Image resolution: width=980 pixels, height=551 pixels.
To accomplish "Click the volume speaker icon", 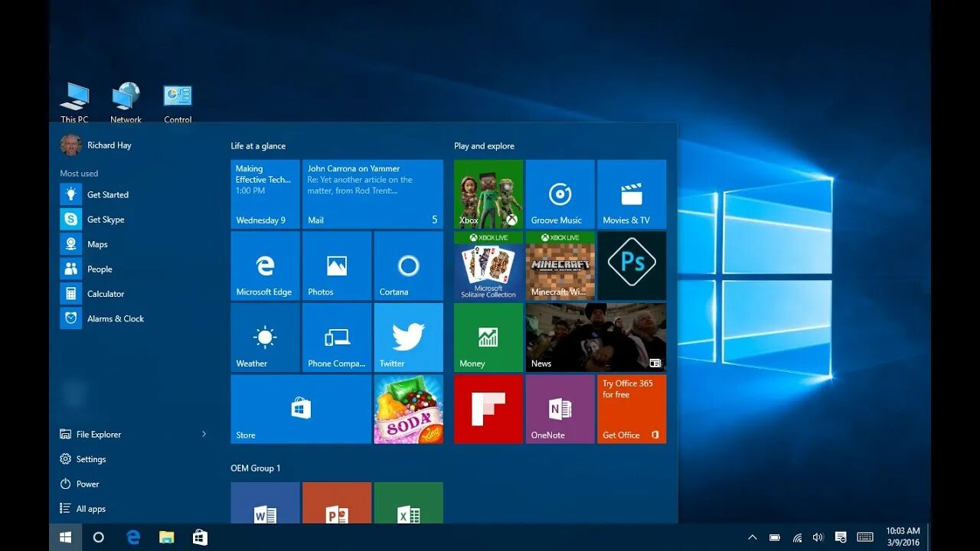I will [818, 537].
